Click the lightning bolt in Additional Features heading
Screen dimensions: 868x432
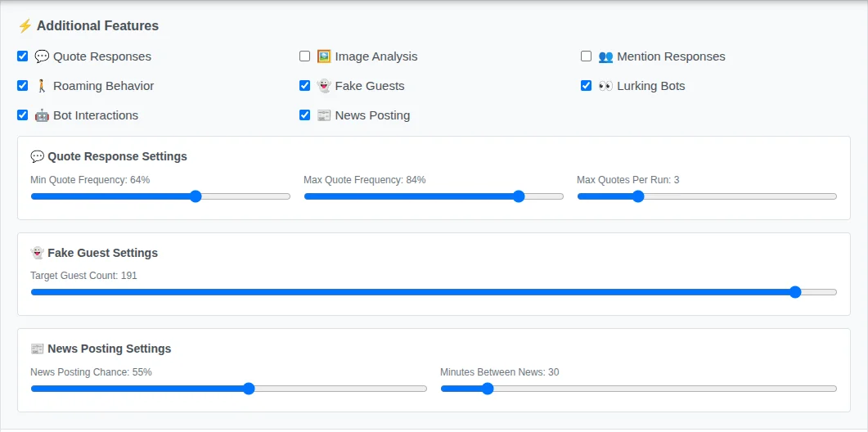[x=25, y=26]
